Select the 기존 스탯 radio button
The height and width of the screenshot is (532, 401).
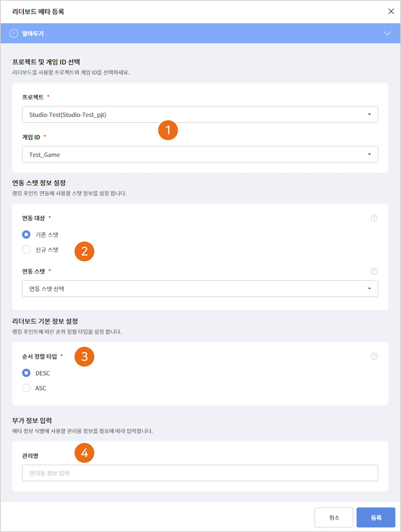coord(26,235)
